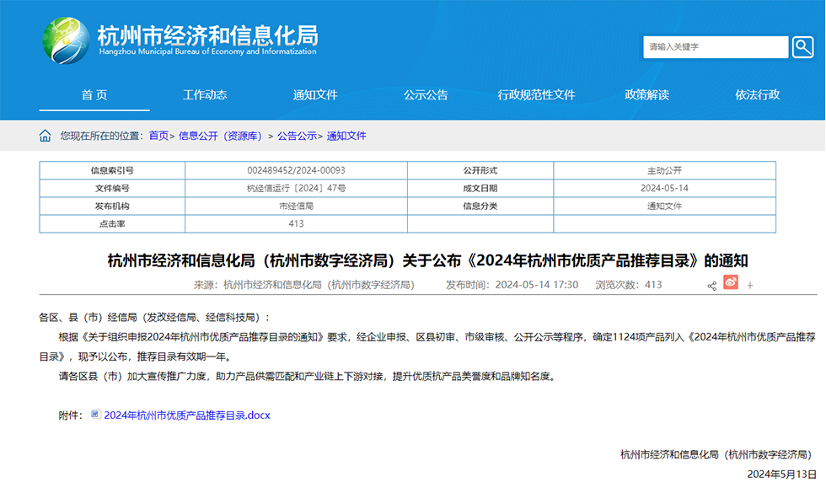Viewport: 826px width, 504px height.
Task: Go to 工作动态 in the nav bar
Action: pyautogui.click(x=205, y=95)
